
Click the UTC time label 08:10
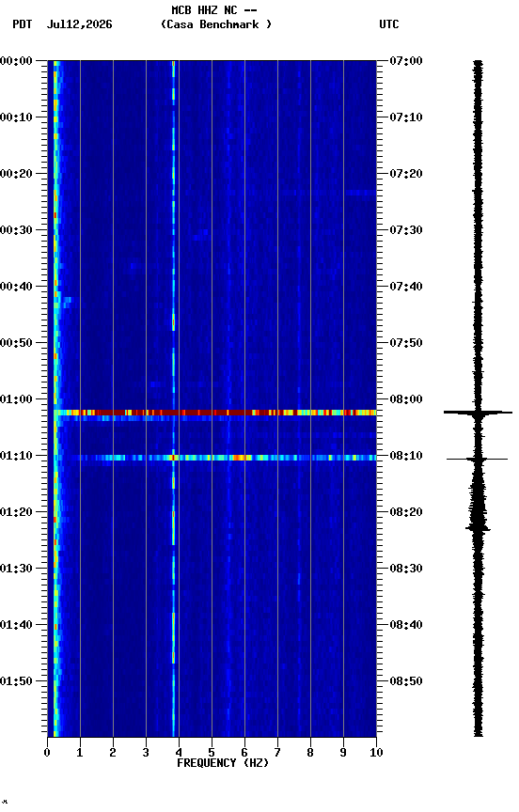click(406, 456)
